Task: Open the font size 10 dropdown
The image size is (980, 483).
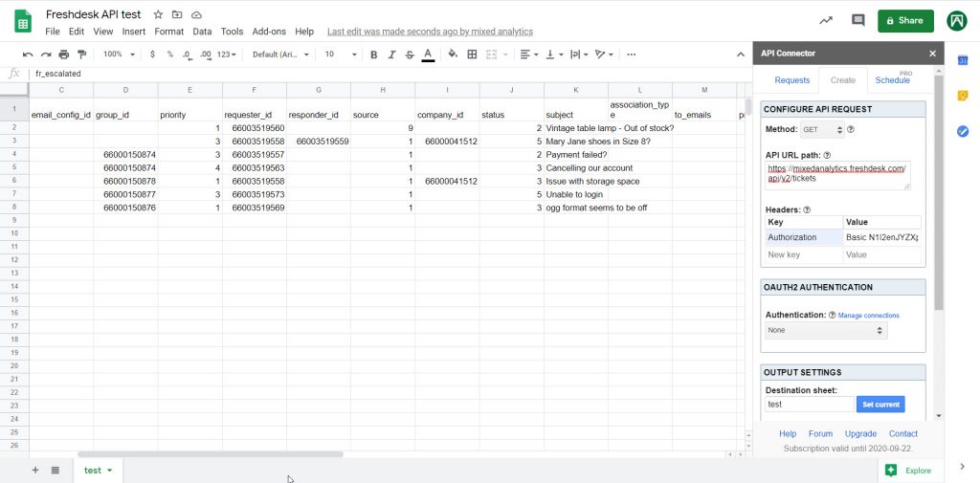Action: tap(341, 55)
